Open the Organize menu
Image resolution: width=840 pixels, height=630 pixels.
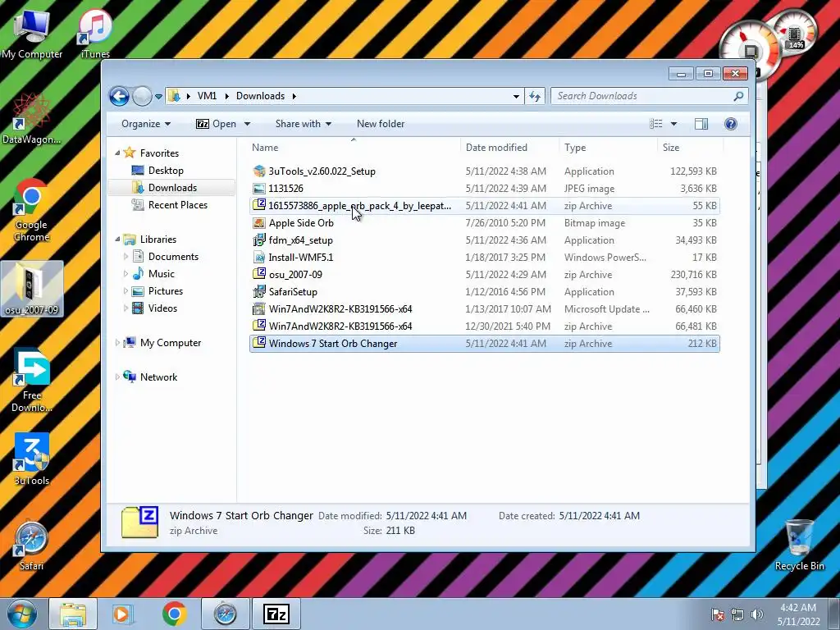click(146, 124)
